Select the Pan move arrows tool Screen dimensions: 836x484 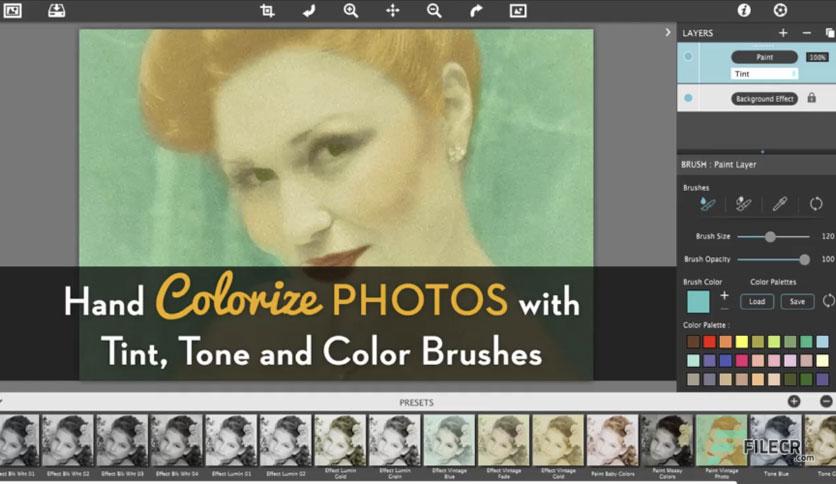(x=392, y=11)
